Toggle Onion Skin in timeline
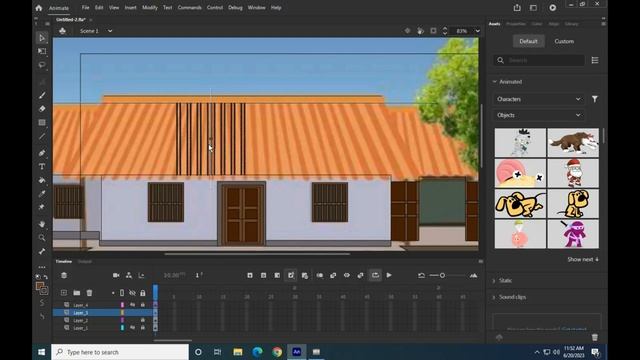 (320, 276)
